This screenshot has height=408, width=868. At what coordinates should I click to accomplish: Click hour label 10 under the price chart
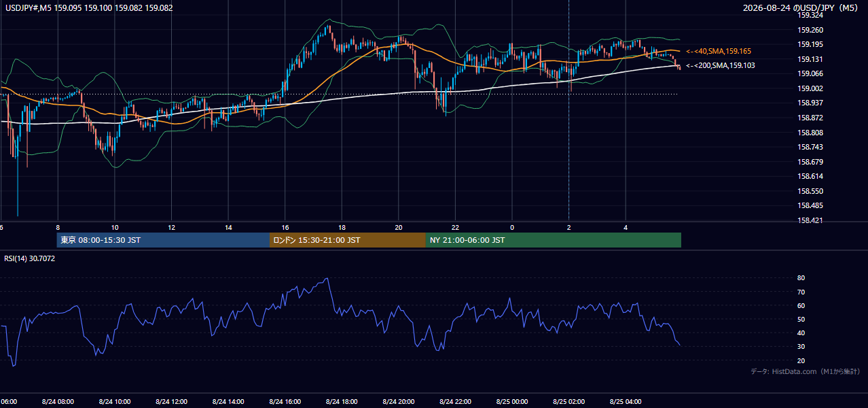114,227
